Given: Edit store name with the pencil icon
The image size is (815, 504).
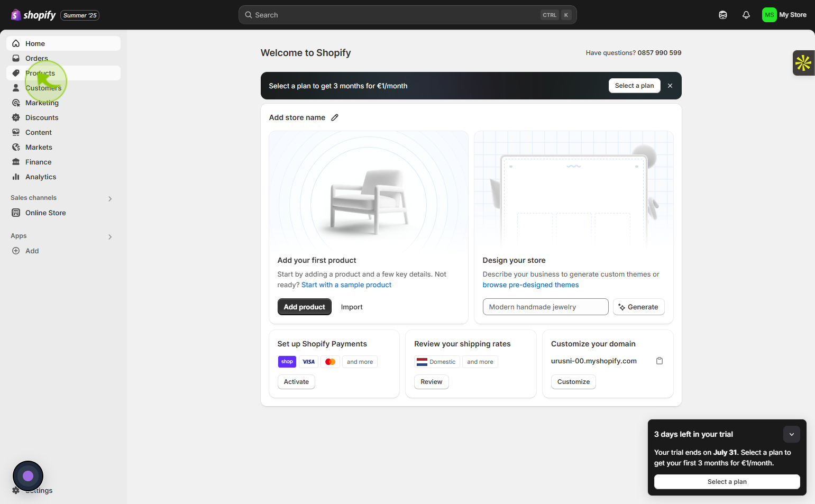Looking at the screenshot, I should [335, 117].
